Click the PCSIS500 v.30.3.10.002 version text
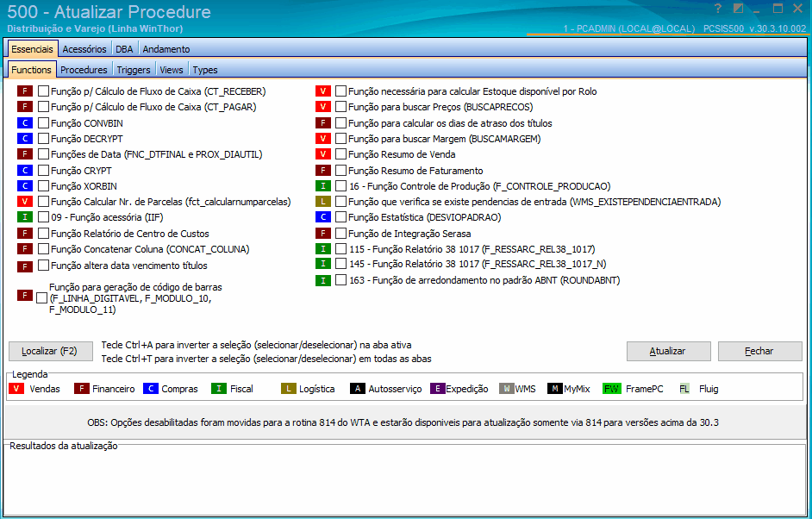Image resolution: width=812 pixels, height=519 pixels. pyautogui.click(x=755, y=29)
